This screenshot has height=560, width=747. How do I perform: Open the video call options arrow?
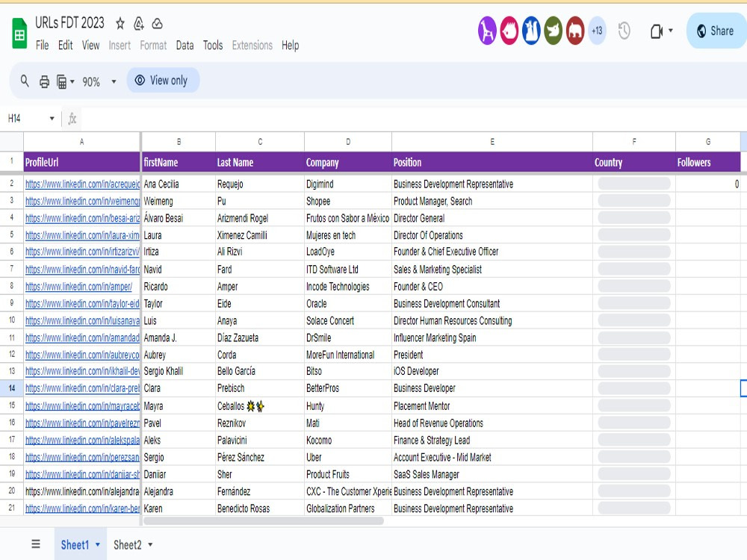(670, 31)
